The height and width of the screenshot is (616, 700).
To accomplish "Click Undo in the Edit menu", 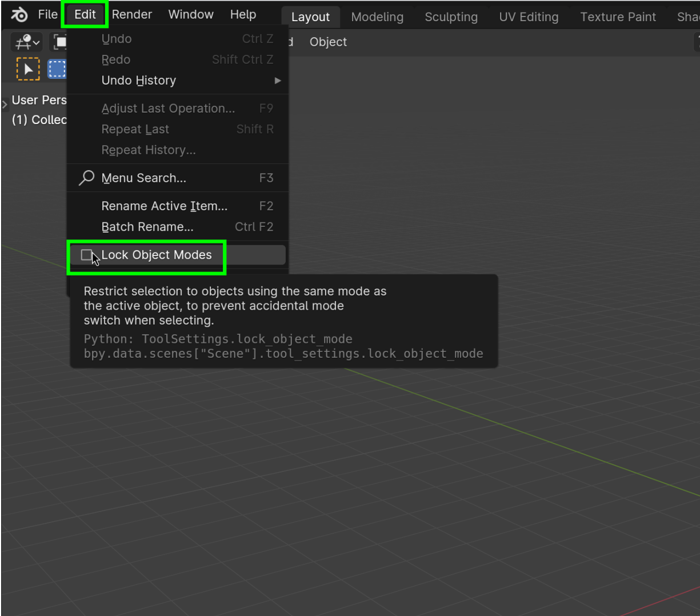I will 178,39.
